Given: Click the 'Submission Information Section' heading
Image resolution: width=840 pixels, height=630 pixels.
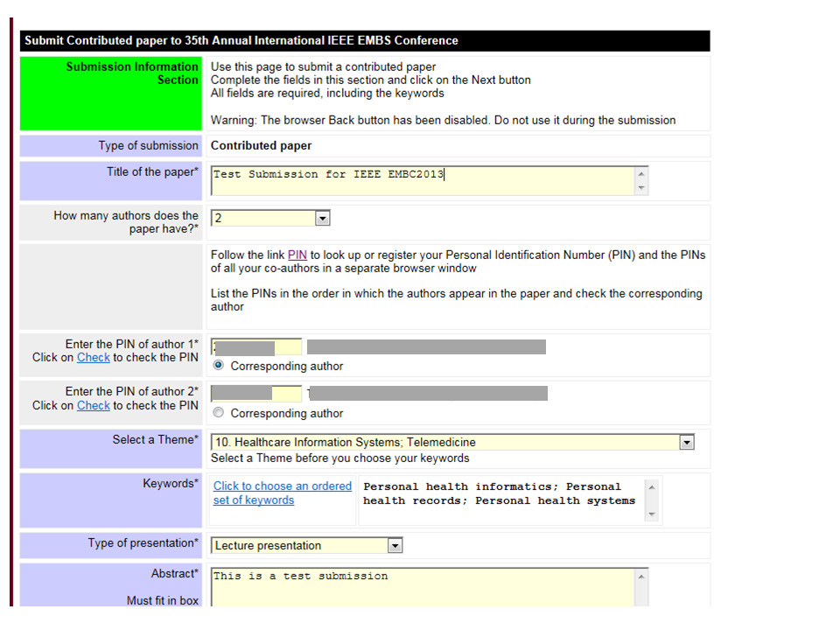Looking at the screenshot, I should click(x=132, y=73).
